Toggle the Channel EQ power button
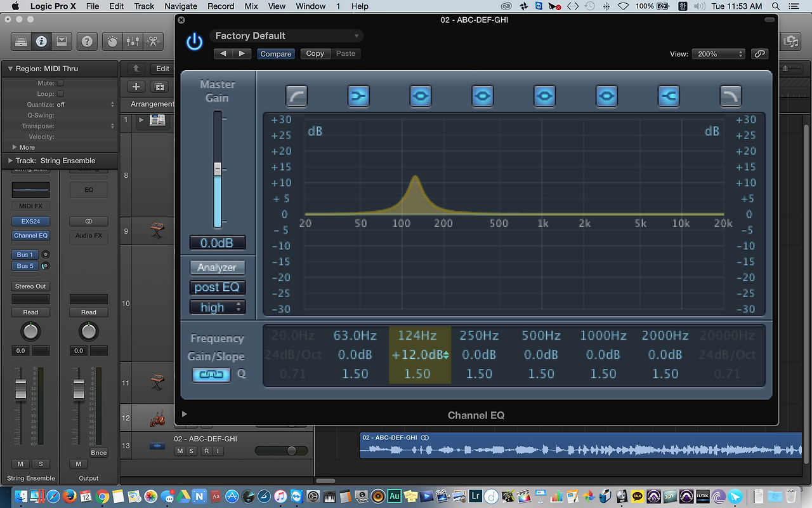 [x=194, y=43]
